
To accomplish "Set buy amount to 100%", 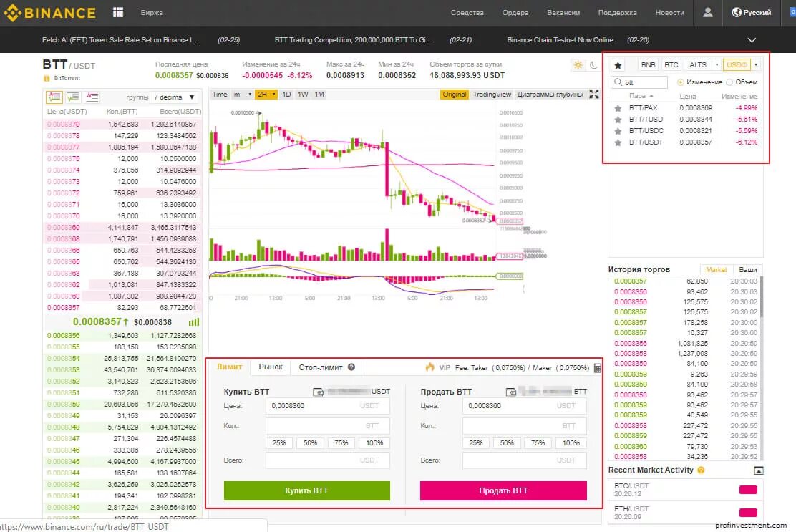I will pos(374,443).
